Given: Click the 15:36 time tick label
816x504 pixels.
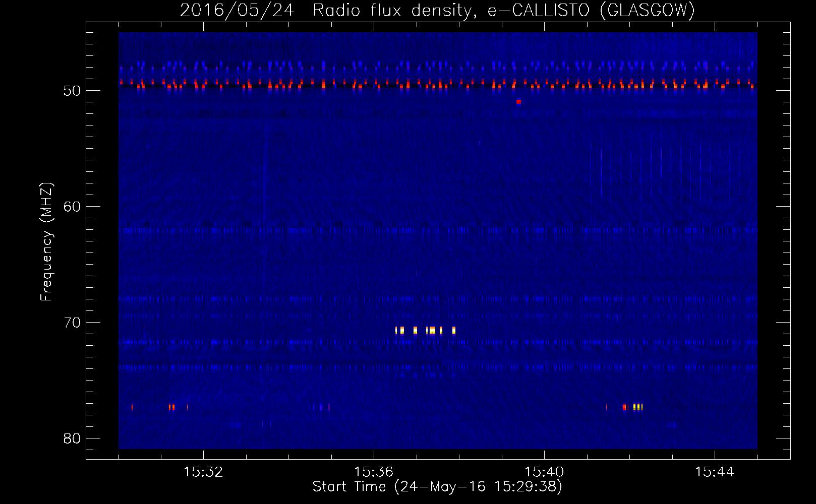Looking at the screenshot, I should [x=374, y=472].
